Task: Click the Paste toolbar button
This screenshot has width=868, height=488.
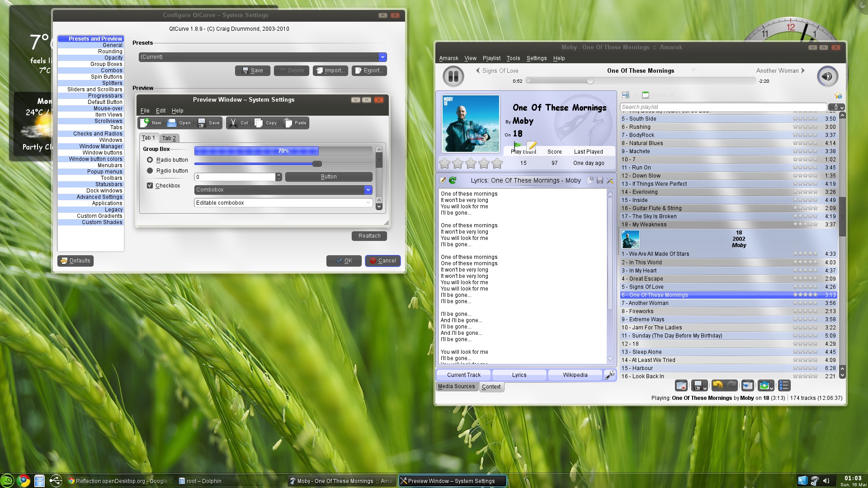Action: [295, 123]
